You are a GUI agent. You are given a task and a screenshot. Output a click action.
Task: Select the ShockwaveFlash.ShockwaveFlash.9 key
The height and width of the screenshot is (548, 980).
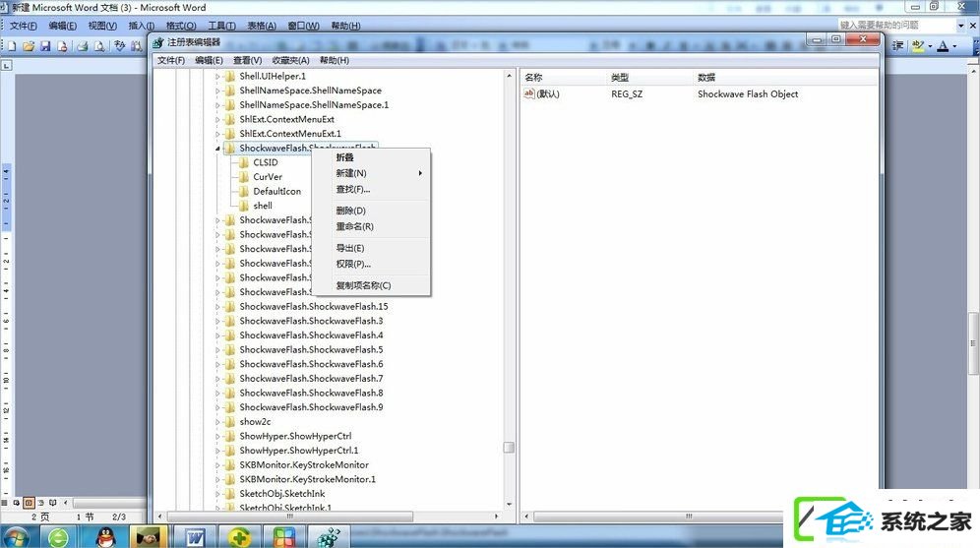click(304, 407)
